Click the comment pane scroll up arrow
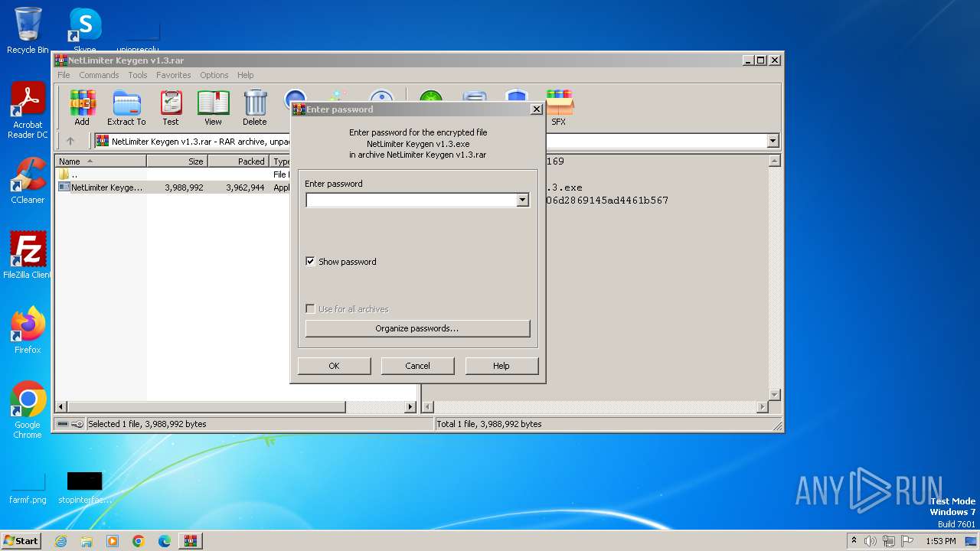The image size is (980, 551). (x=774, y=161)
